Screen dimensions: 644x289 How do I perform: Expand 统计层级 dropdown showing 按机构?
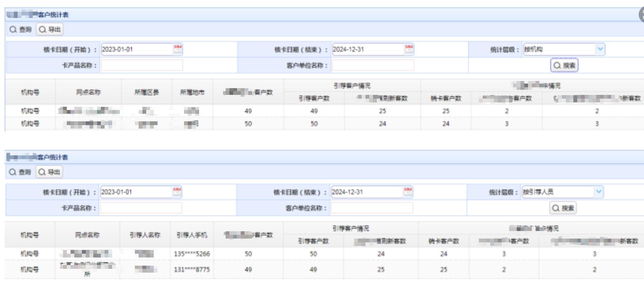[600, 49]
